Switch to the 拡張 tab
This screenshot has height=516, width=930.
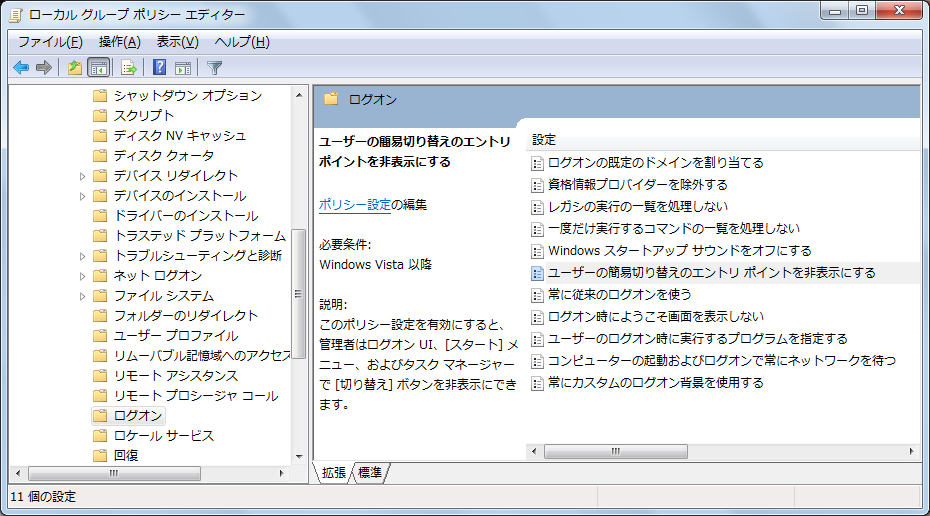334,473
